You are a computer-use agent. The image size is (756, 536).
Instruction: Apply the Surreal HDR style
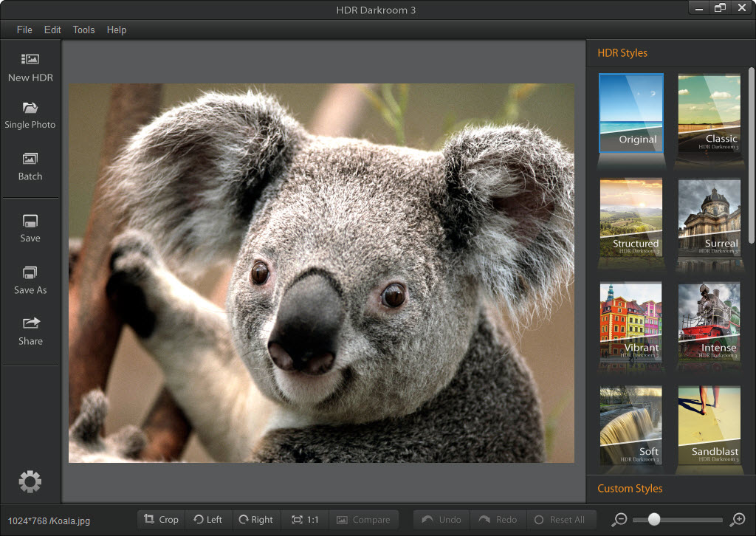point(709,217)
